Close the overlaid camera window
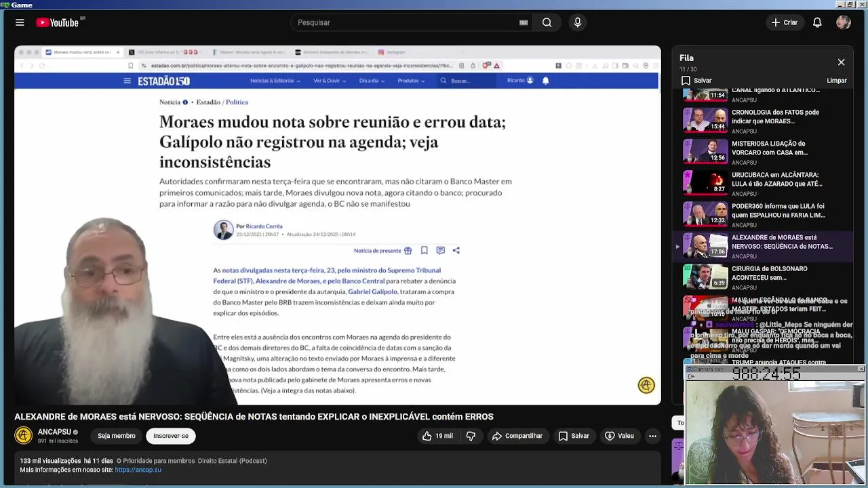Image resolution: width=868 pixels, height=488 pixels. tap(861, 369)
